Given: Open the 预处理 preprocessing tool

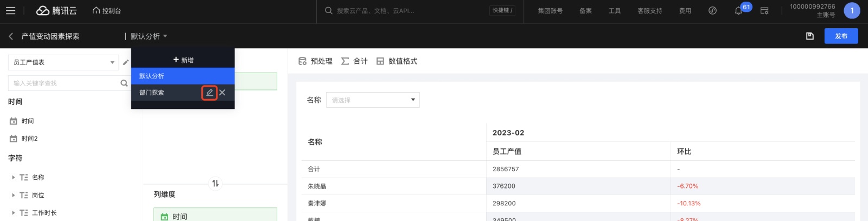Looking at the screenshot, I should click(316, 61).
